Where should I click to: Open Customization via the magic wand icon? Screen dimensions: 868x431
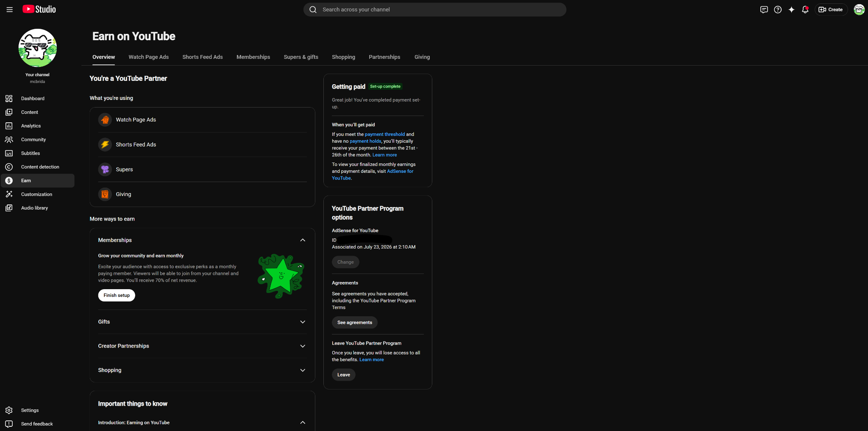9,194
